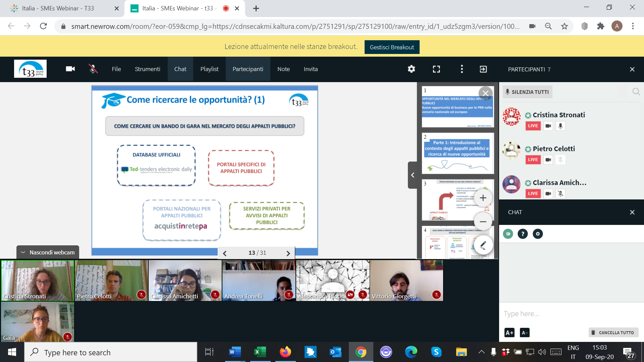Viewport: 644px width, 362px height.
Task: Close the Partecipanti panel
Action: [x=632, y=69]
